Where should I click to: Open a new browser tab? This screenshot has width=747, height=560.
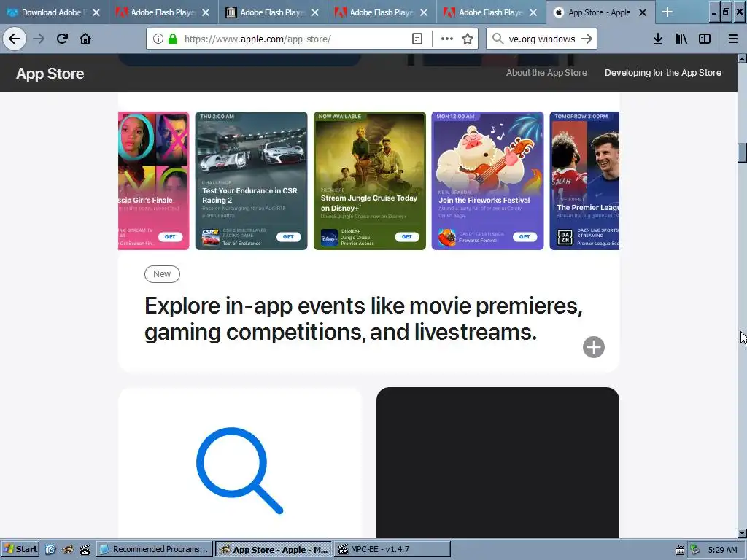click(667, 12)
